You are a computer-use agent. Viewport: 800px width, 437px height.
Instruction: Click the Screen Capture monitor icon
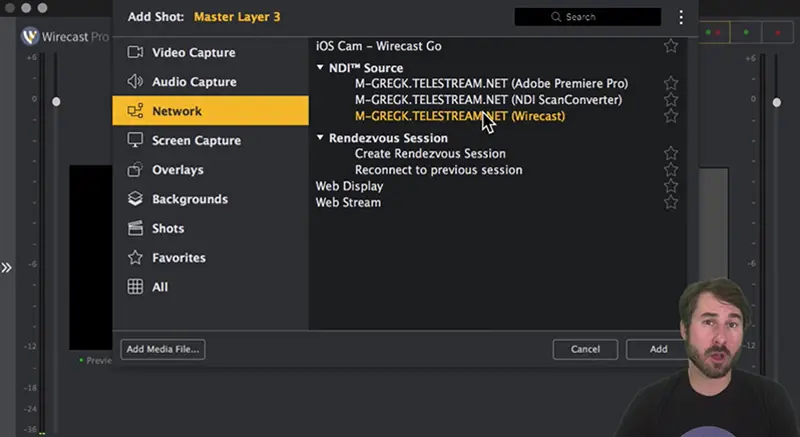point(135,140)
